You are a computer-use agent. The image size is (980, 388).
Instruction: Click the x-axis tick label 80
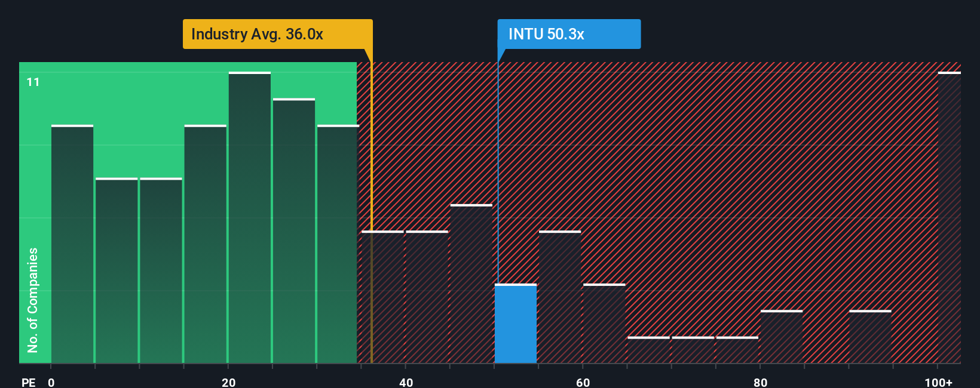click(760, 382)
